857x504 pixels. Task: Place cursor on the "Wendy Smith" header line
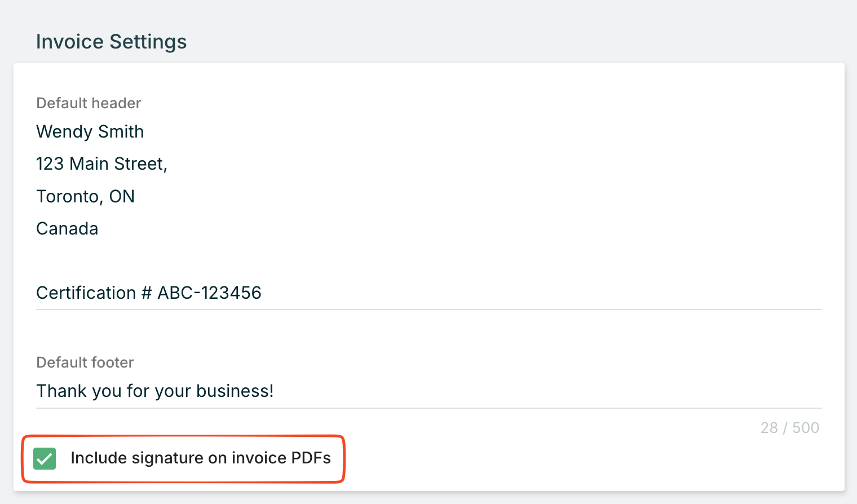click(x=90, y=132)
